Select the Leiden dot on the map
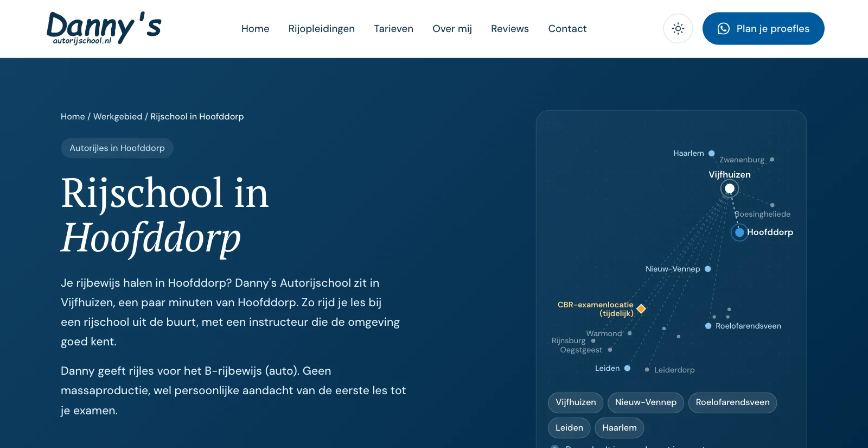Screen dimensions: 868x448 628,368
